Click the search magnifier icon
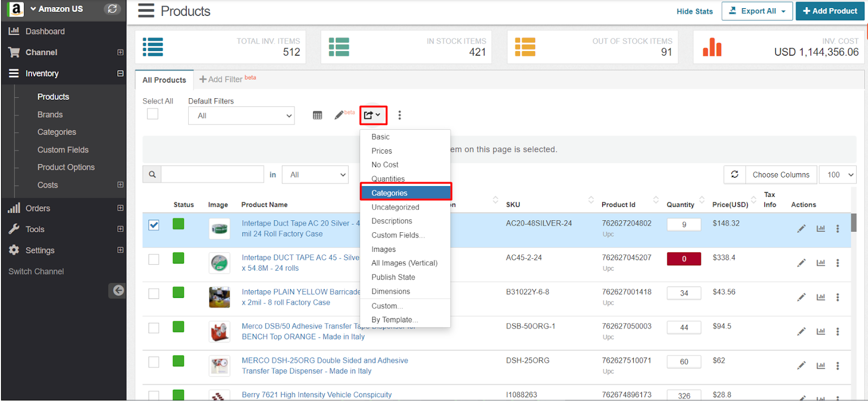Screen dimensions: 868x401 (152, 174)
